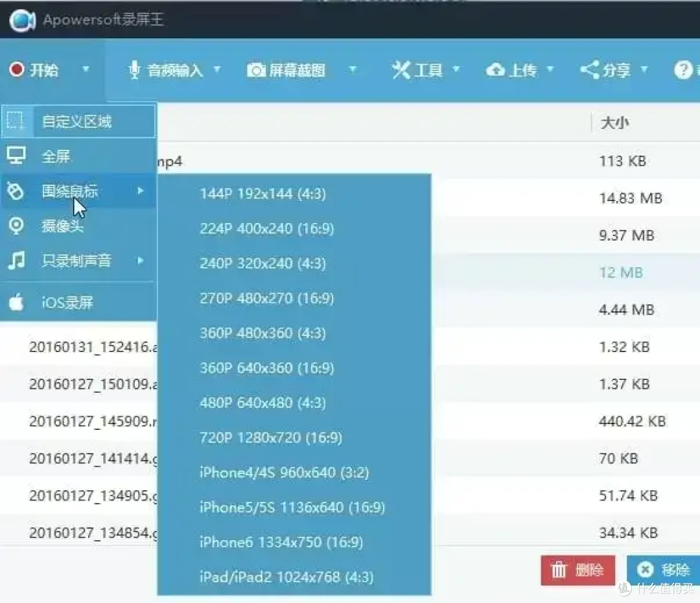This screenshot has width=700, height=603.
Task: Sort by the 大小 column header
Action: pos(614,123)
